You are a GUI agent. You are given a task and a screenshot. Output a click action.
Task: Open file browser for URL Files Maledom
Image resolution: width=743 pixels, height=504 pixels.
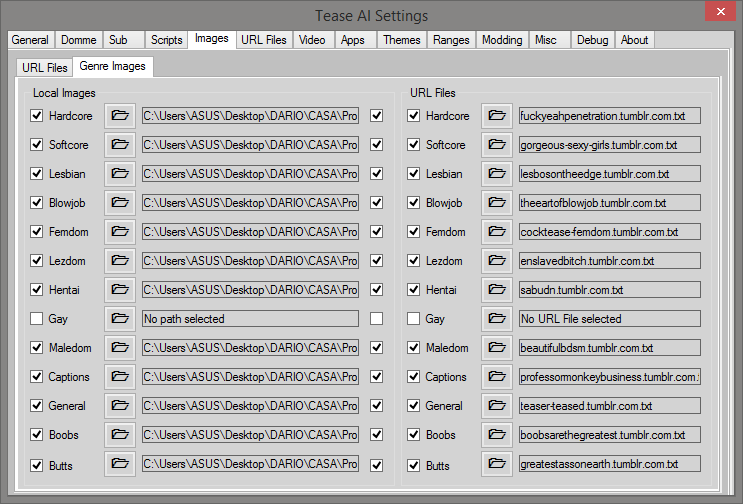497,348
